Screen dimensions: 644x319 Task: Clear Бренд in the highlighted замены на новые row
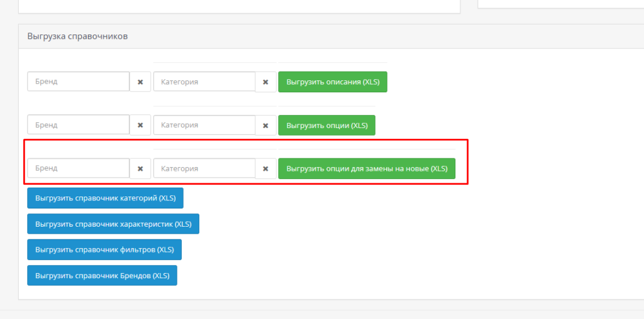(140, 168)
